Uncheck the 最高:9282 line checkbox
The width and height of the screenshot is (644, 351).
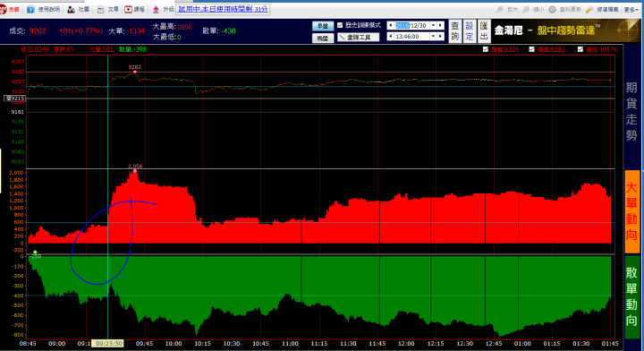(532, 49)
